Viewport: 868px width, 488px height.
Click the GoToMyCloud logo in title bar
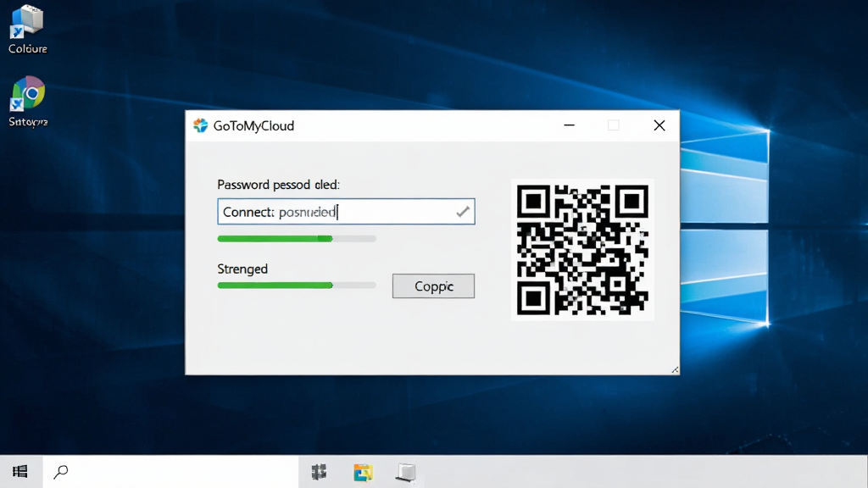tap(200, 125)
